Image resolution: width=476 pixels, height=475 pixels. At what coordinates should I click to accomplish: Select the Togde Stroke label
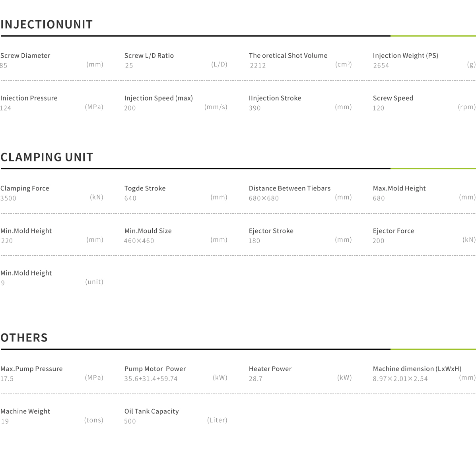click(x=145, y=188)
